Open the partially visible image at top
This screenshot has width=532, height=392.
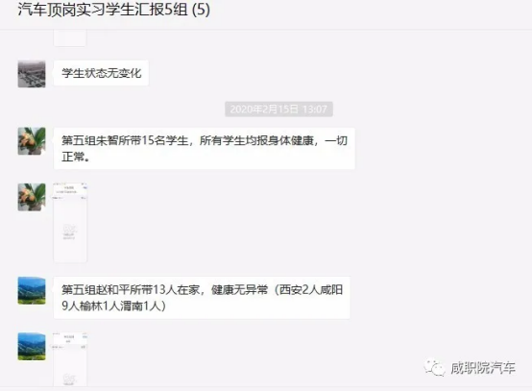point(70,38)
